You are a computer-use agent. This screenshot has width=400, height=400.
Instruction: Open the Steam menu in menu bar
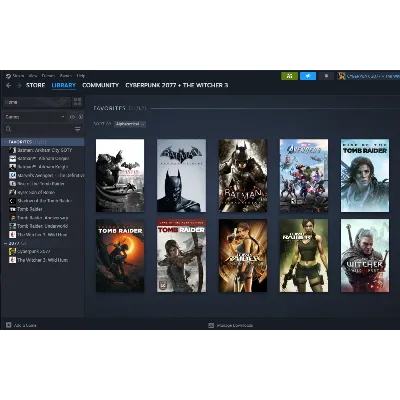(x=18, y=76)
